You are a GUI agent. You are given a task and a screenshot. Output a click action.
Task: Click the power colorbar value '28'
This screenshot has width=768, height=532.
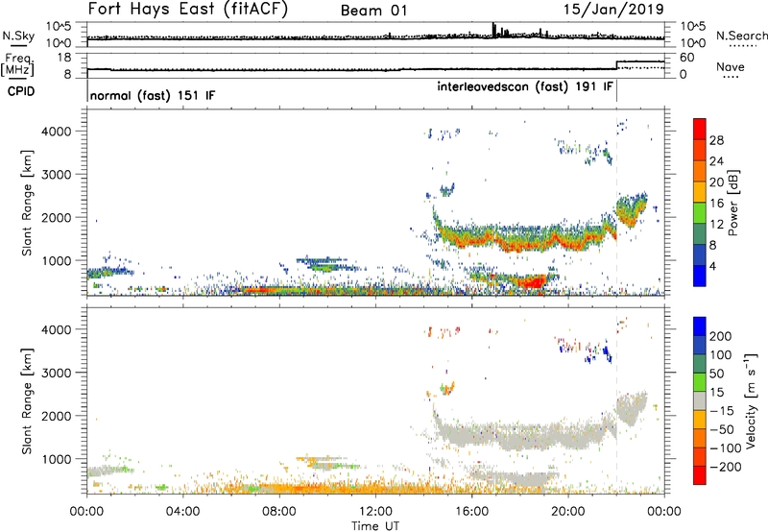tap(716, 140)
